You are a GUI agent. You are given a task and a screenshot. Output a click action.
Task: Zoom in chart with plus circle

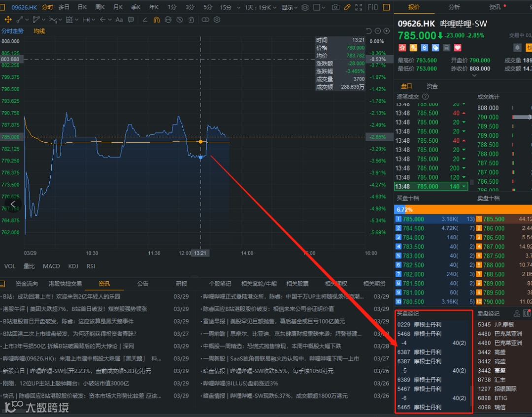tap(387, 31)
